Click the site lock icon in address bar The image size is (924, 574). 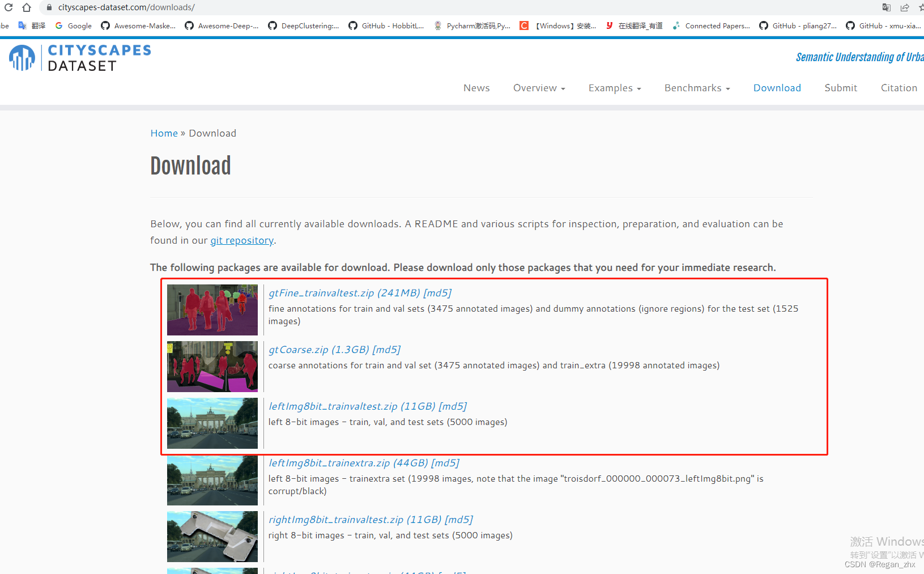49,7
